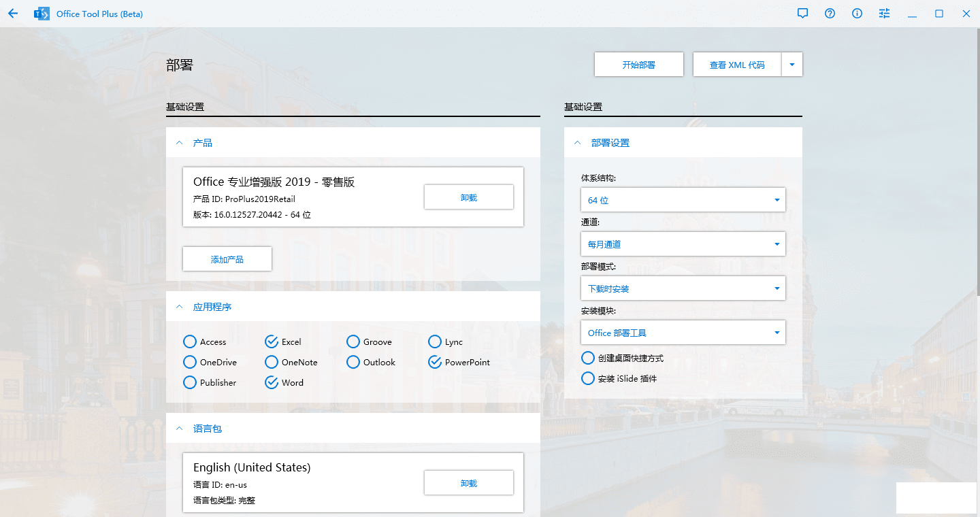Viewport: 980px width, 517px height.
Task: Click the Office 专业增强版 2019 title
Action: (x=274, y=182)
